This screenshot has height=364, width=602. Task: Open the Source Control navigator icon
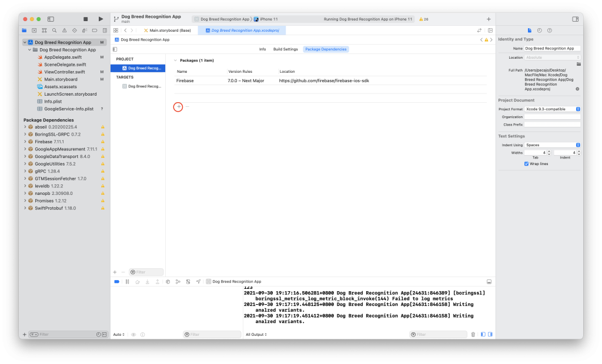click(34, 31)
